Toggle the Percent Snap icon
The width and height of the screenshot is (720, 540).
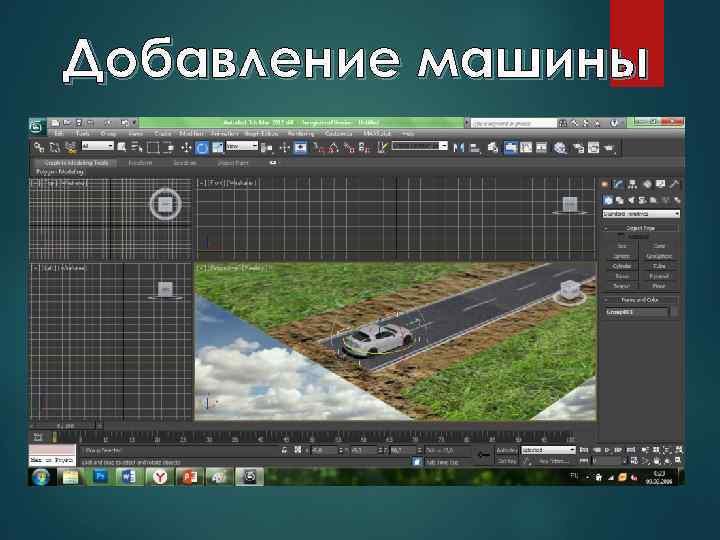(349, 147)
